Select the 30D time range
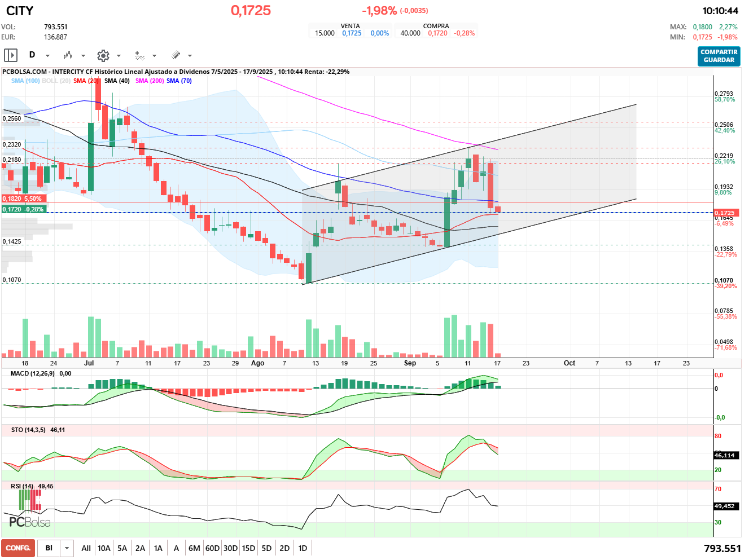 [230, 548]
